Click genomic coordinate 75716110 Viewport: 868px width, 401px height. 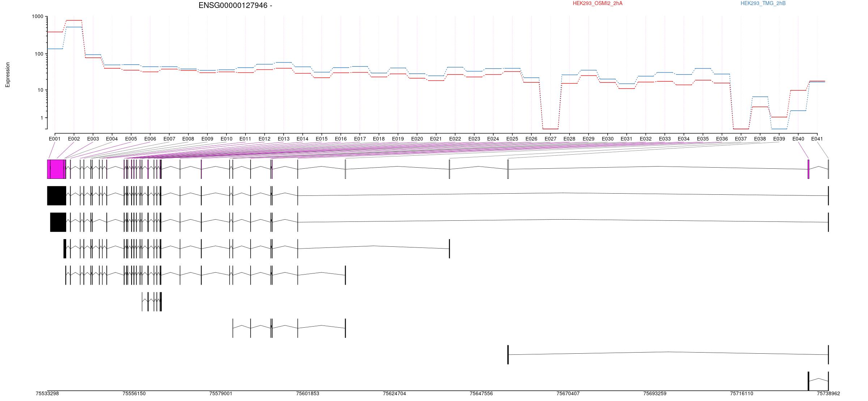(742, 393)
